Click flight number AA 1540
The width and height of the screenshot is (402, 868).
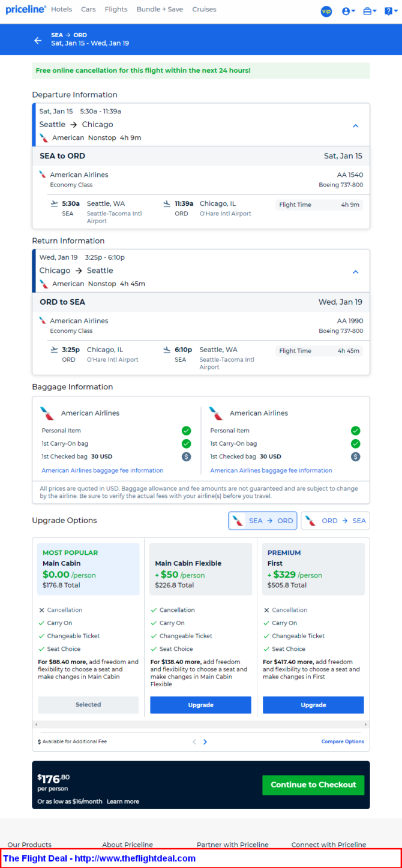pos(350,175)
